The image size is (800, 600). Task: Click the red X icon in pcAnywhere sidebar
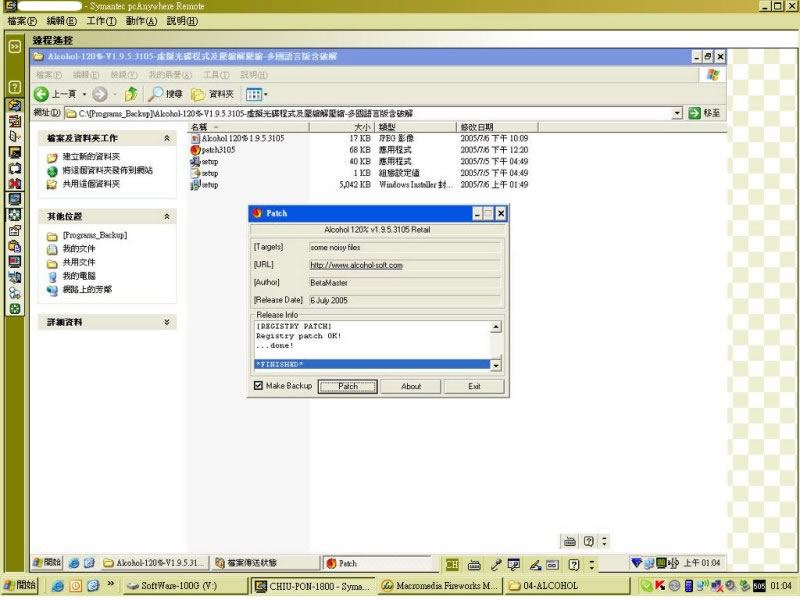pos(14,184)
